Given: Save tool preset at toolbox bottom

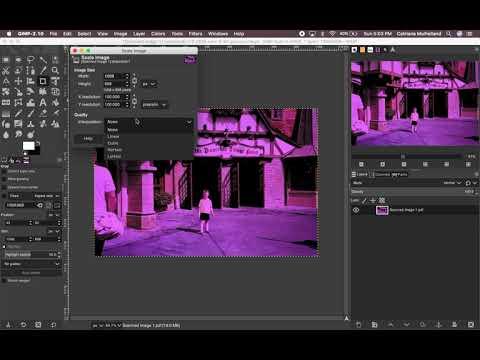Looking at the screenshot, I should coord(8,325).
